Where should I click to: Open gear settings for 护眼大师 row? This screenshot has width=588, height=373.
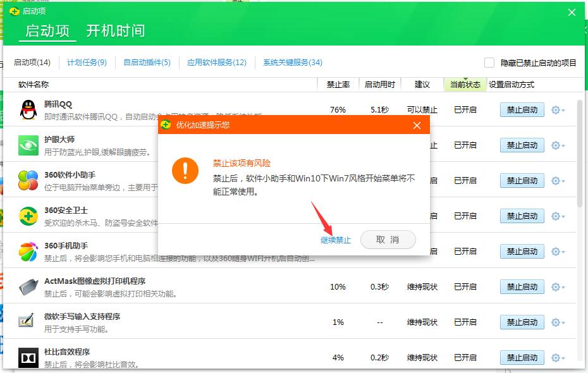click(x=558, y=145)
